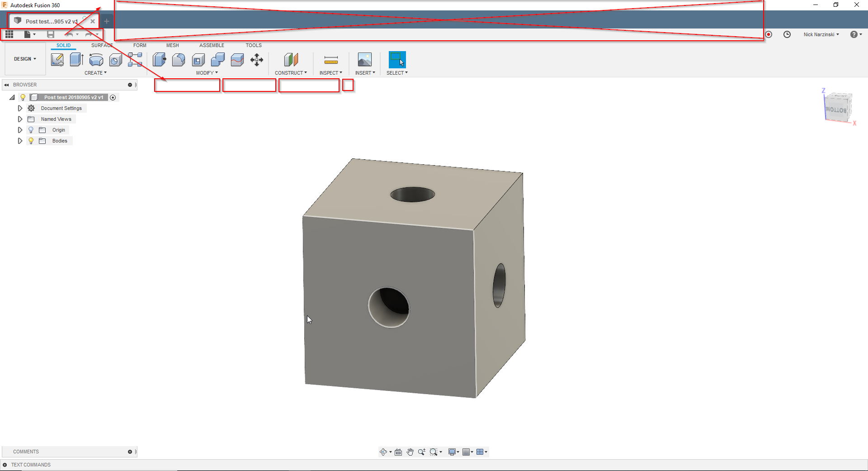Activate the Extrude tool
The width and height of the screenshot is (868, 471).
pos(76,60)
